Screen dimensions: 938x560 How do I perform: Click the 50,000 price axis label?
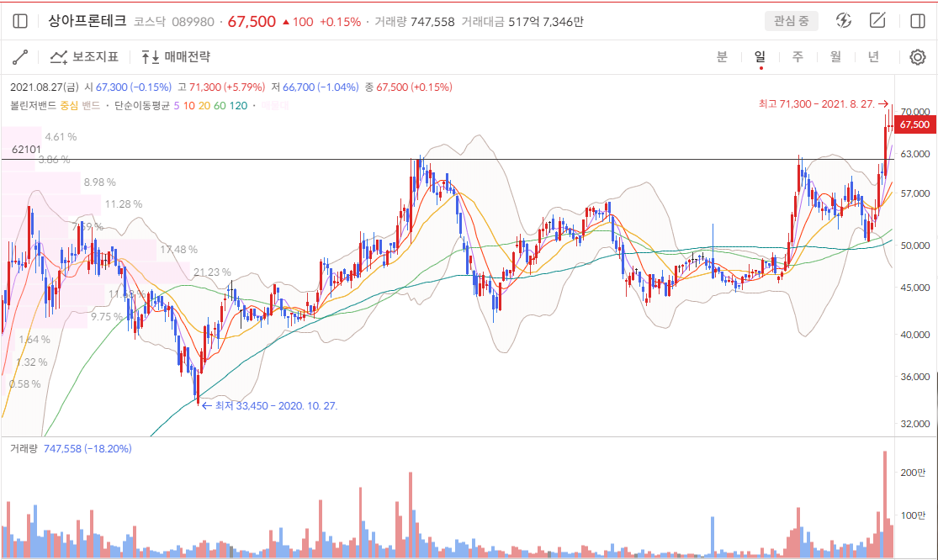pyautogui.click(x=915, y=246)
